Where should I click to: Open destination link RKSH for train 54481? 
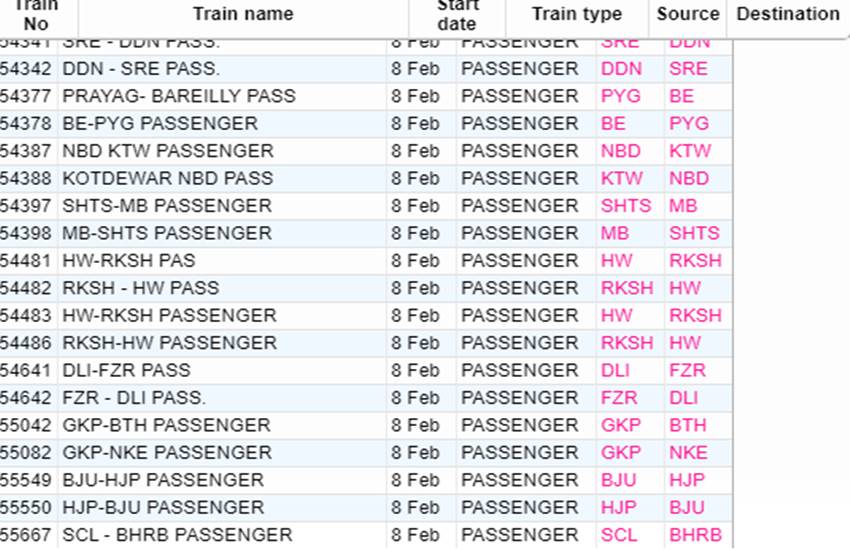point(696,261)
